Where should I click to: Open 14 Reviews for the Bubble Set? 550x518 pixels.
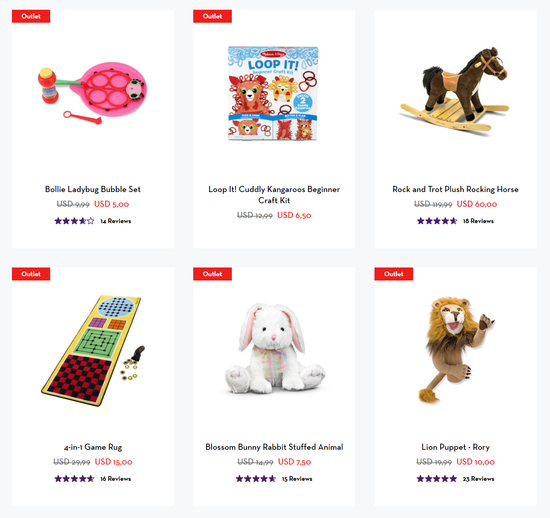116,221
